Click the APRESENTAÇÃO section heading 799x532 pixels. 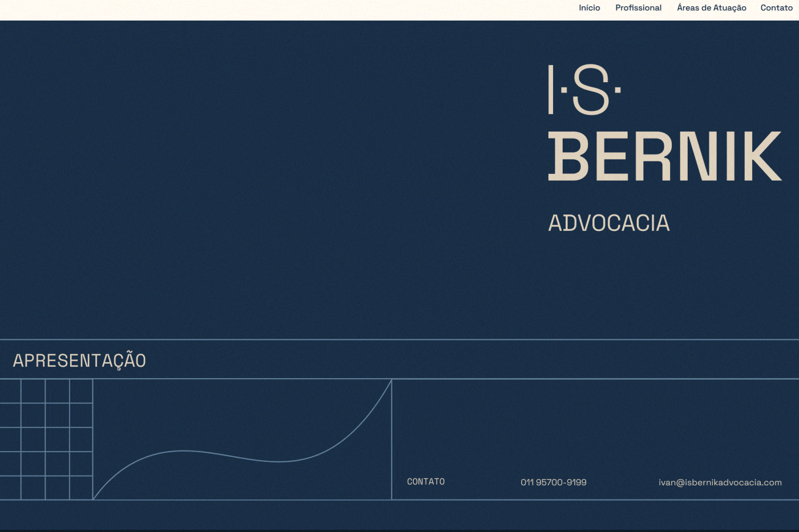[79, 360]
